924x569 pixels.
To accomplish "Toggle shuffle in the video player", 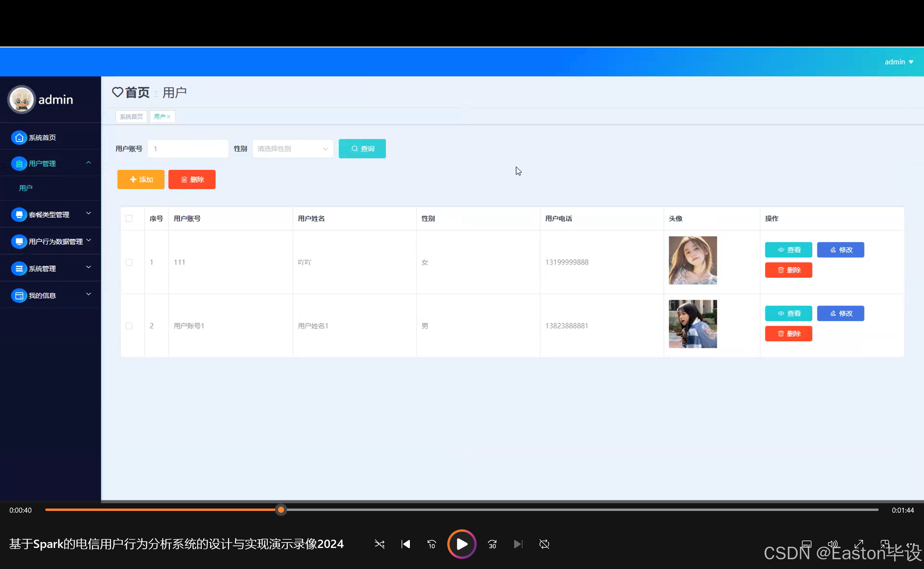I will 379,544.
